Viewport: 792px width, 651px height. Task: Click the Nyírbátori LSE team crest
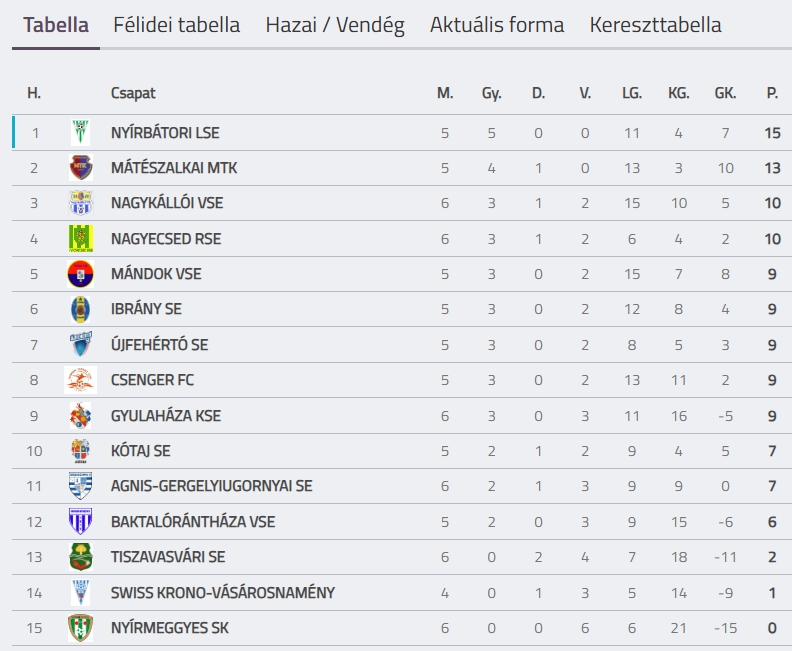tap(80, 132)
